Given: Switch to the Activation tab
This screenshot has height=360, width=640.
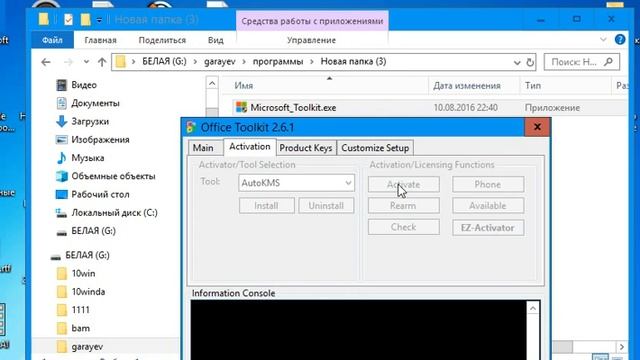Looking at the screenshot, I should coord(250,147).
